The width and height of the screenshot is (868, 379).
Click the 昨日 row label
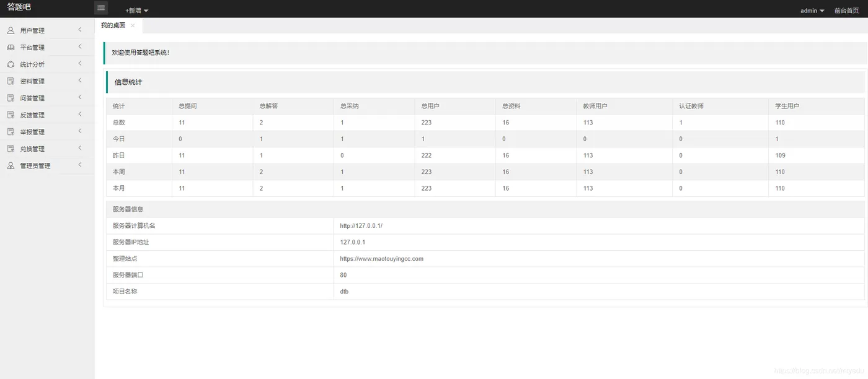coord(119,155)
